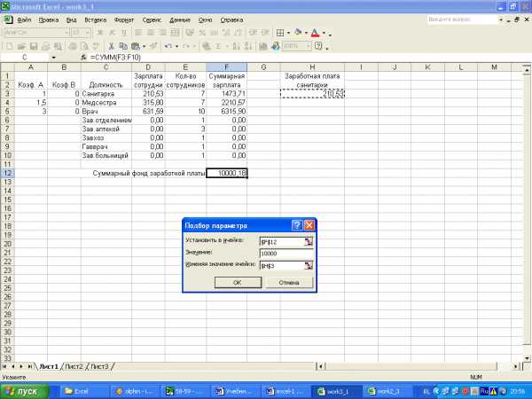This screenshot has height=399, width=532.
Task: Open the font size dropdown
Action: [86, 33]
